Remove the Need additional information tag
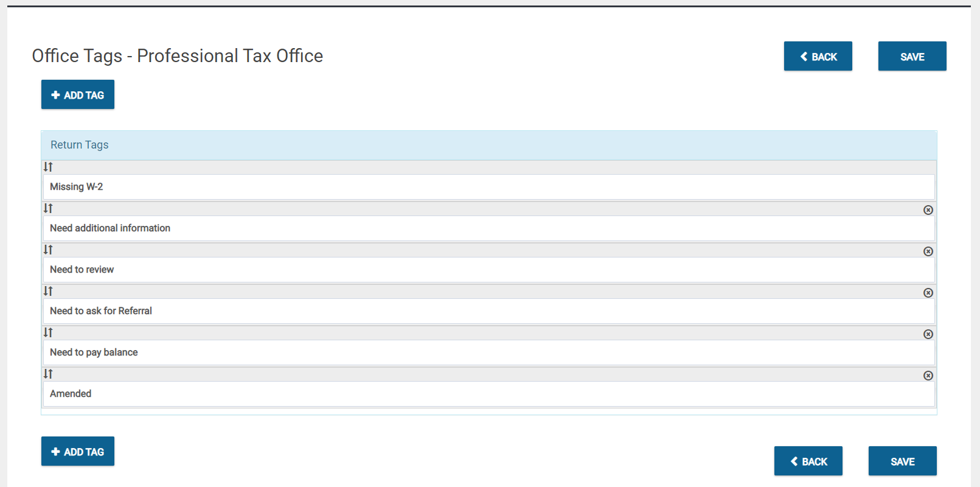980x487 pixels. coord(928,210)
